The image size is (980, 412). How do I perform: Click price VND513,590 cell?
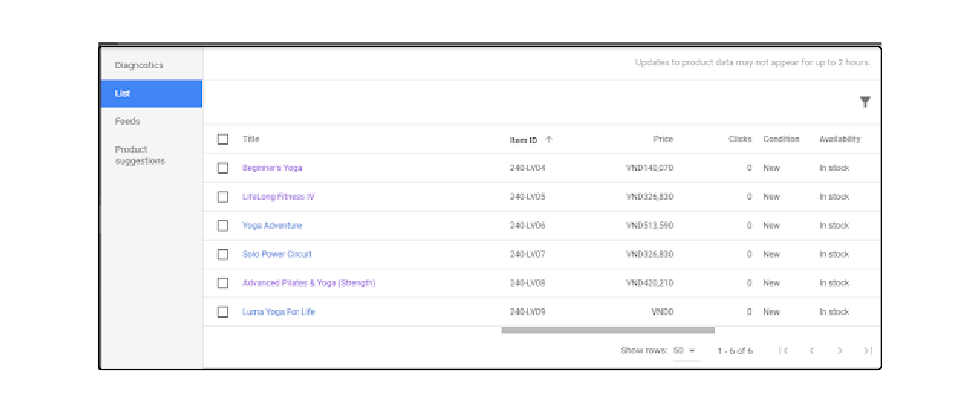pos(649,226)
